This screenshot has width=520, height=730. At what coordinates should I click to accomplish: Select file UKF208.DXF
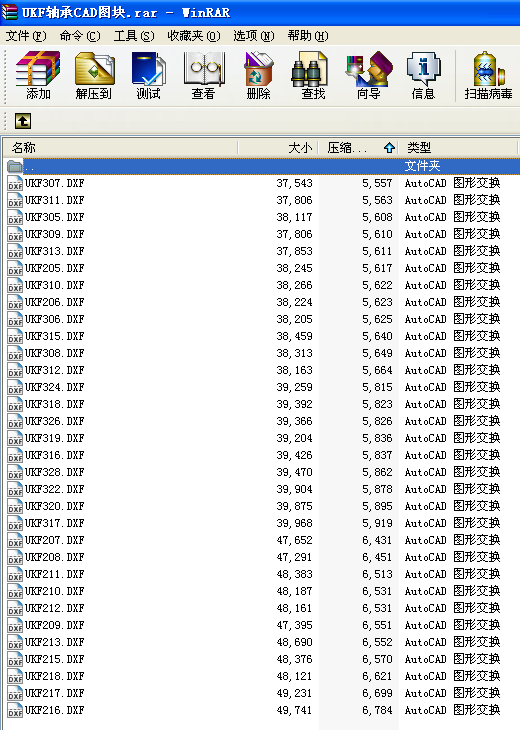click(x=55, y=557)
